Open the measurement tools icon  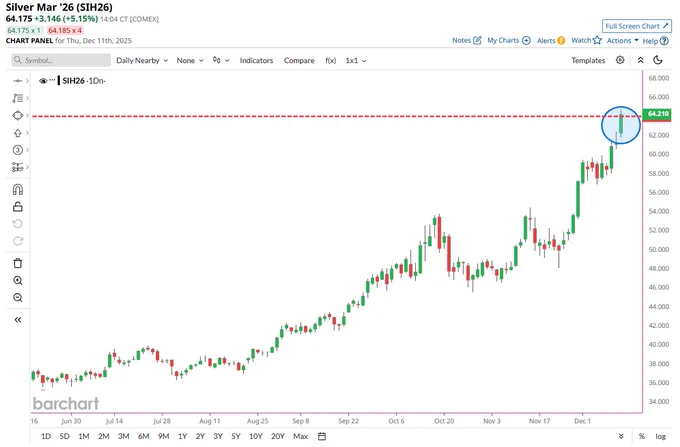point(17,167)
